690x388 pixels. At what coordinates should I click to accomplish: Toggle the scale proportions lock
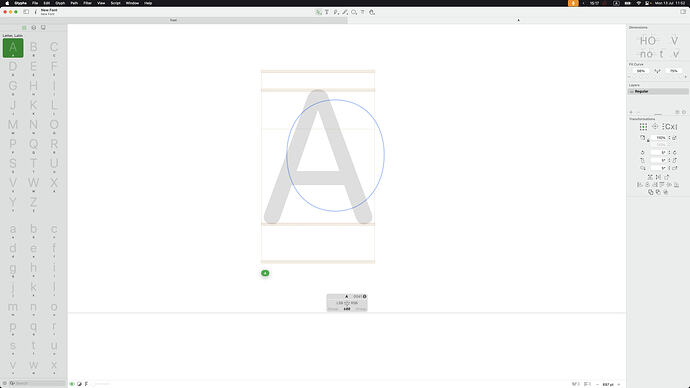point(648,140)
